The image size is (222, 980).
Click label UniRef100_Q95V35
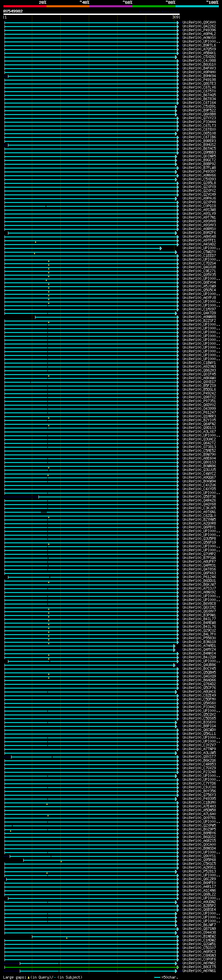click(199, 275)
